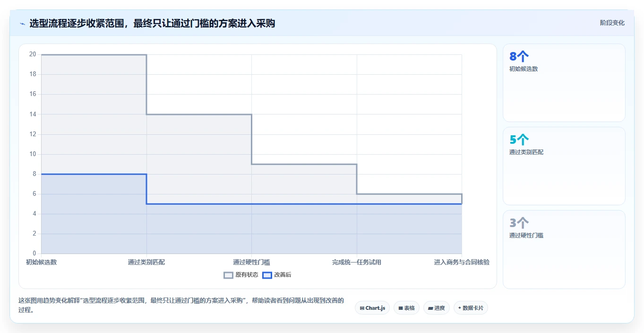Click the 进度 chip

coord(437,308)
